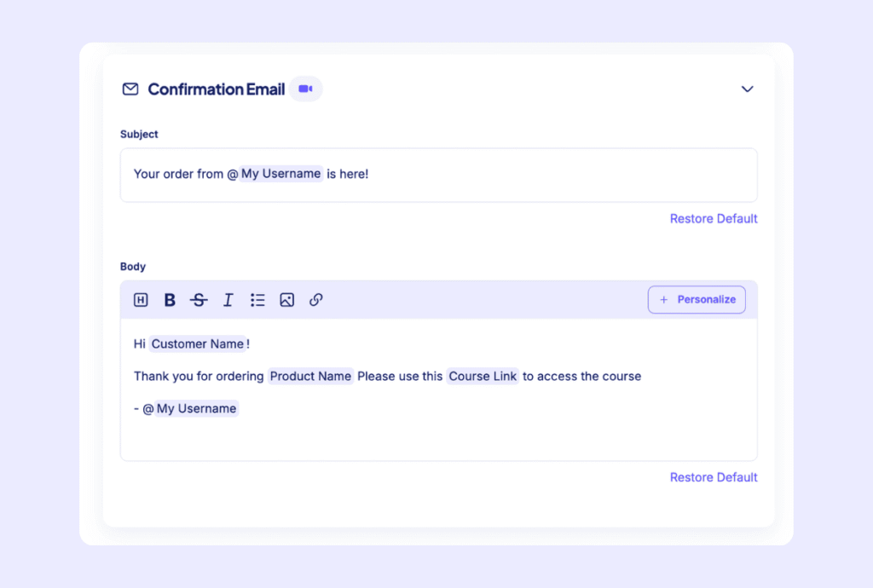Collapse the Confirmation Email section
Image resolution: width=873 pixels, height=588 pixels.
click(747, 89)
